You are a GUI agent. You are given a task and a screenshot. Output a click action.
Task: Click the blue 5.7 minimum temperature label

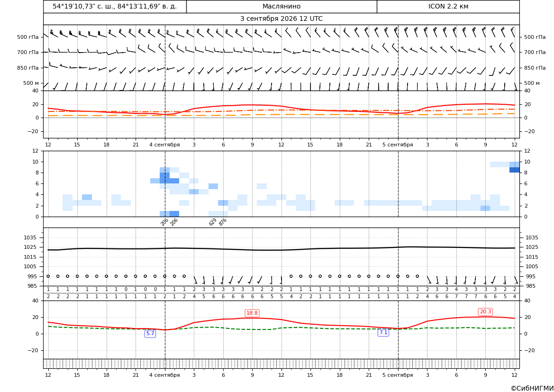[x=150, y=333]
